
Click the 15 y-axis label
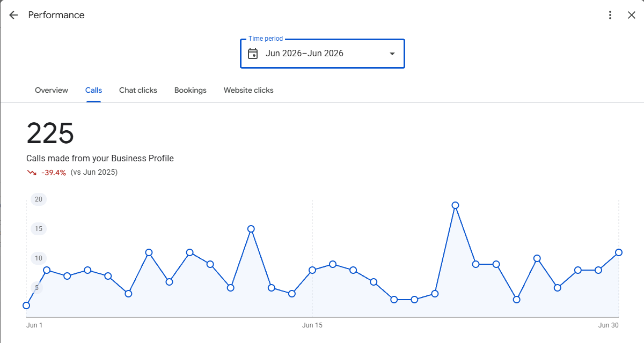(x=39, y=229)
